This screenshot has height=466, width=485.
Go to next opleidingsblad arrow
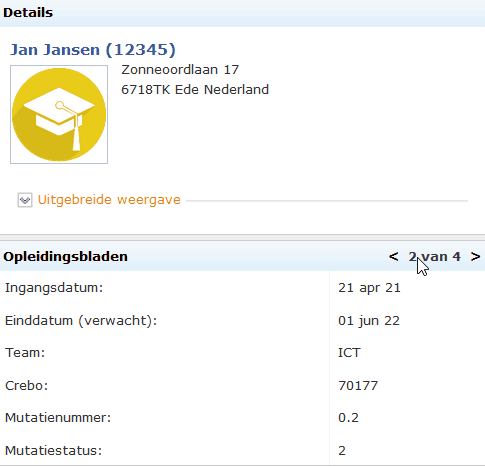[475, 257]
